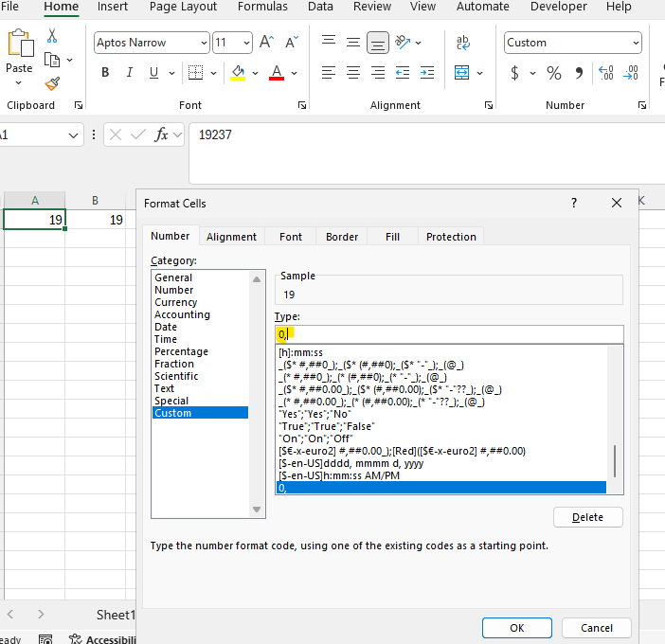Open the Aptos Narrow font dropdown

click(x=204, y=43)
